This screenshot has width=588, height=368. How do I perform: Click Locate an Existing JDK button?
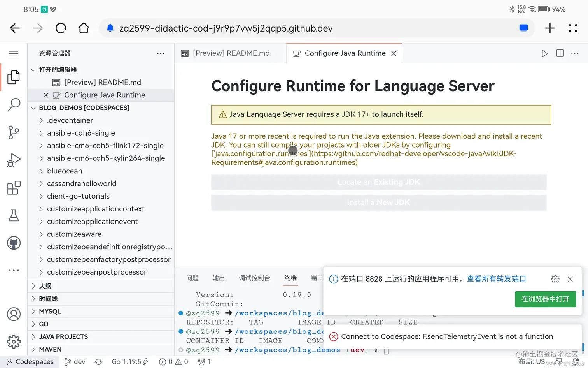point(379,182)
